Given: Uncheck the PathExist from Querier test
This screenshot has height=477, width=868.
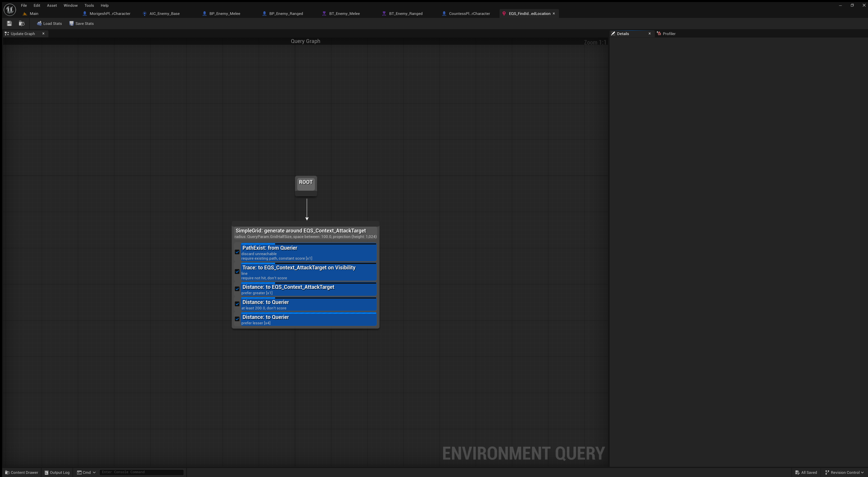Looking at the screenshot, I should (x=237, y=252).
